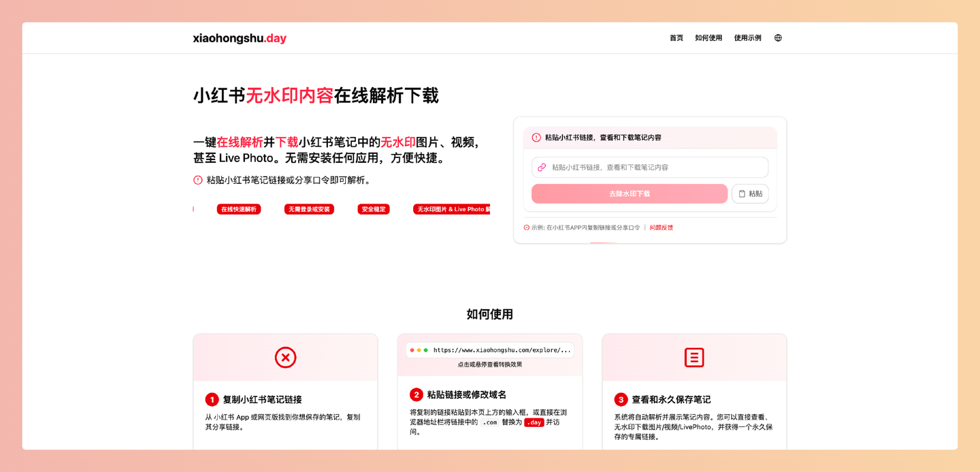The image size is (980, 472).
Task: Click the warning icon before 粘贴小红书笔记链接或分享口令
Action: pos(197,180)
